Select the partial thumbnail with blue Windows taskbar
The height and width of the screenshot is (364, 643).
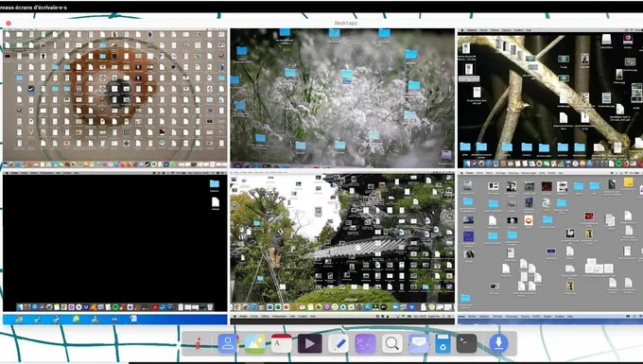[x=114, y=320]
